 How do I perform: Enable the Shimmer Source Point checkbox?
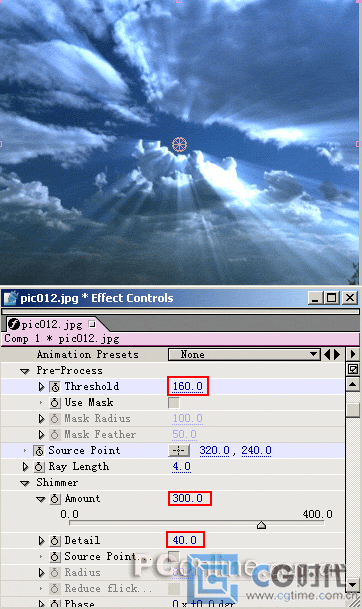[x=174, y=556]
